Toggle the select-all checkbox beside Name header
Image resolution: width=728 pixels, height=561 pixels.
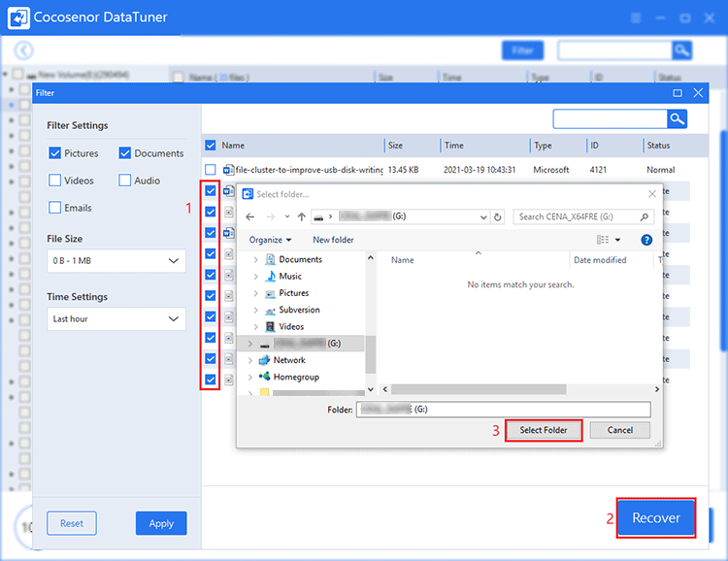tap(211, 146)
